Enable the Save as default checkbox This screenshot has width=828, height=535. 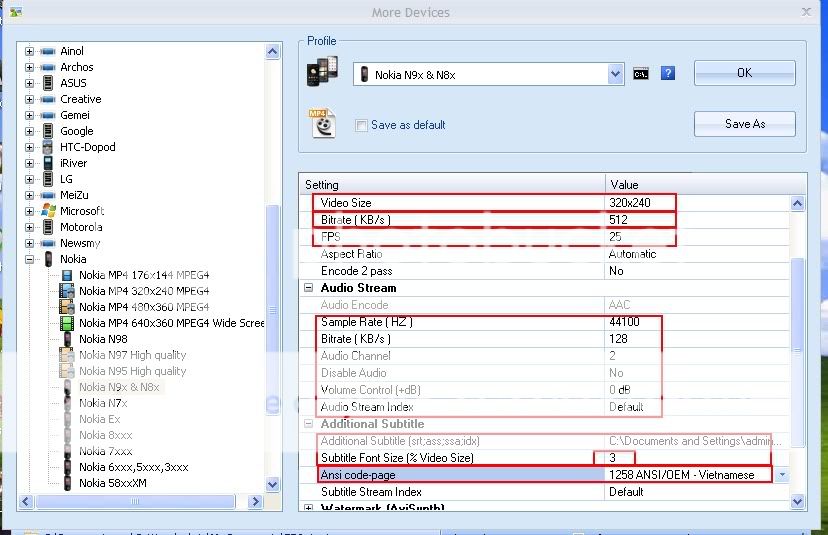361,125
